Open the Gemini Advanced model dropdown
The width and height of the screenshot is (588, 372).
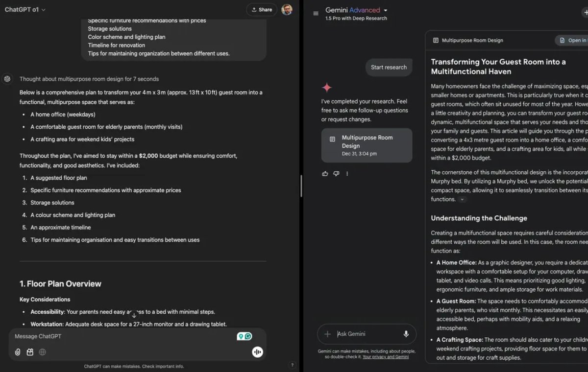(386, 10)
